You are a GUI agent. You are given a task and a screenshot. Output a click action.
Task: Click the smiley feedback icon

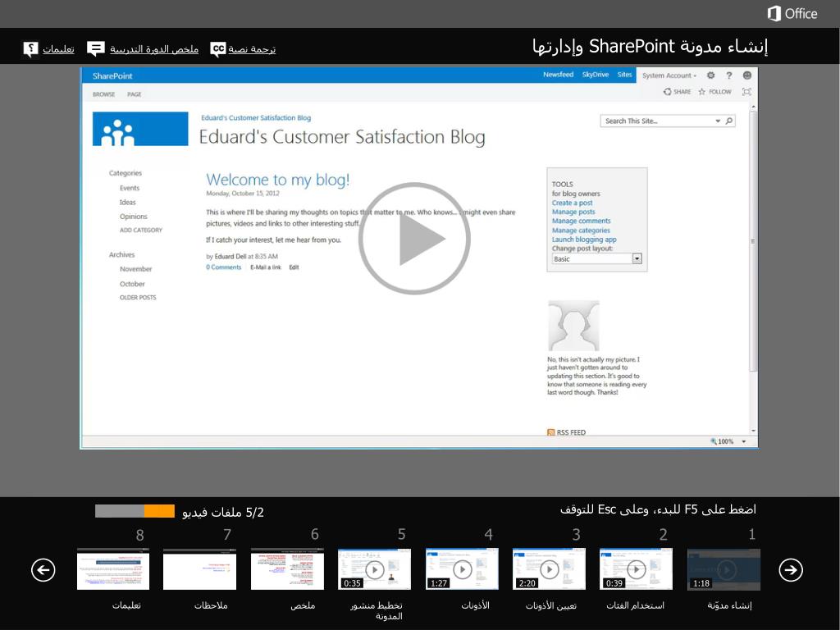(747, 75)
